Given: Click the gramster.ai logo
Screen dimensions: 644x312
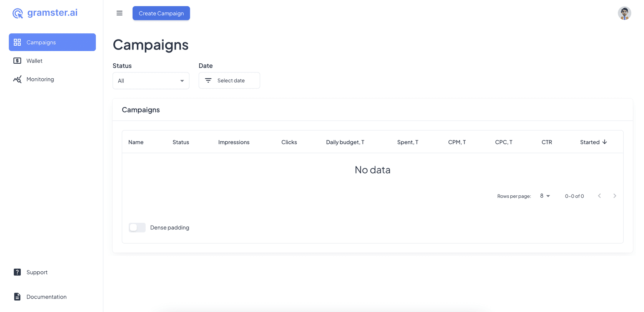Looking at the screenshot, I should tap(45, 13).
